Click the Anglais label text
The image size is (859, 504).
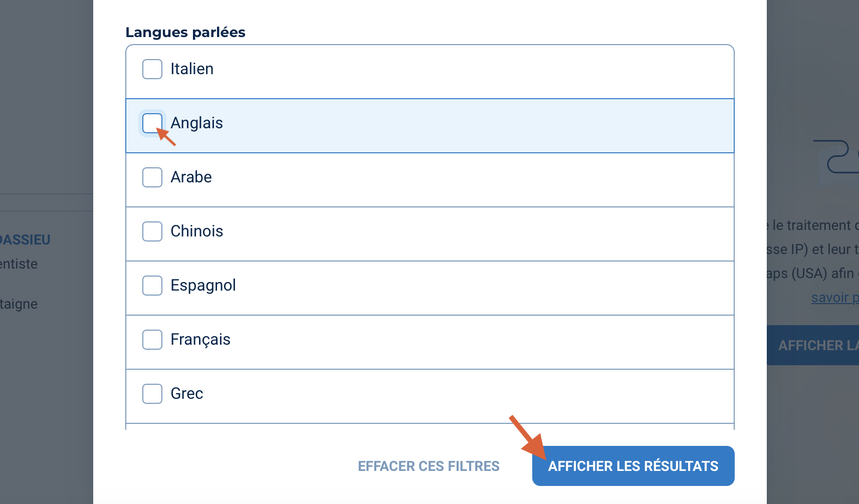(x=197, y=123)
